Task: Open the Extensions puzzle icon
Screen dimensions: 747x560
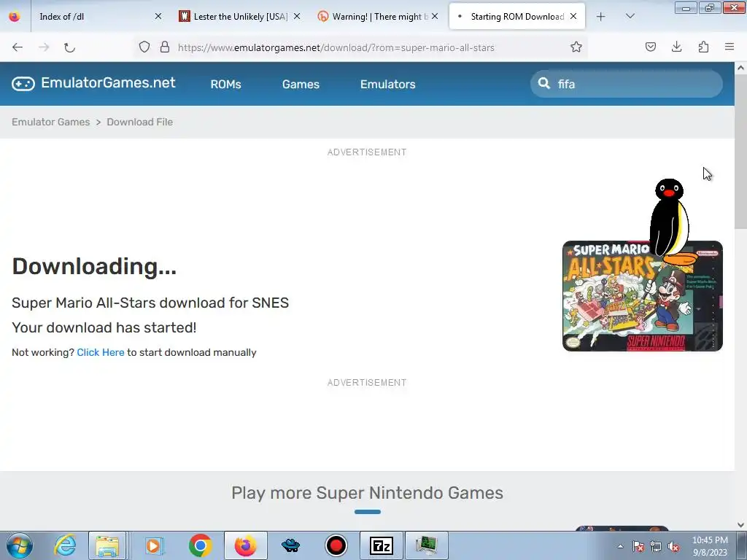Action: [x=703, y=47]
